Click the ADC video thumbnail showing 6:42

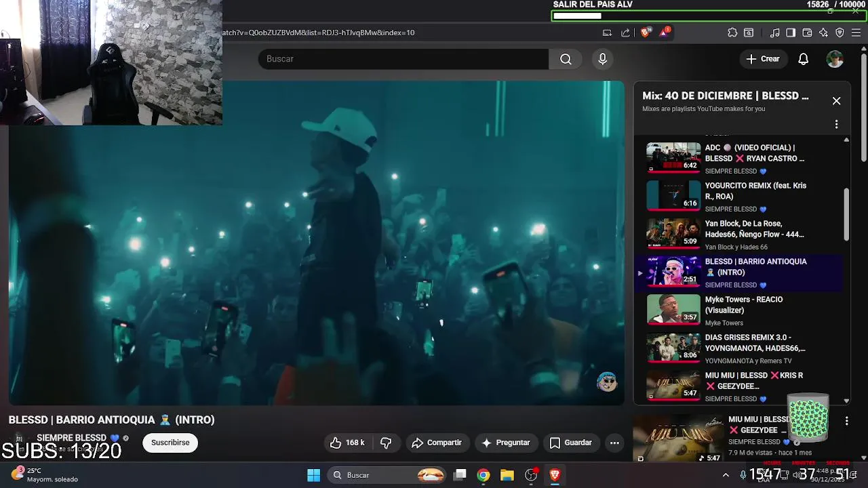673,157
